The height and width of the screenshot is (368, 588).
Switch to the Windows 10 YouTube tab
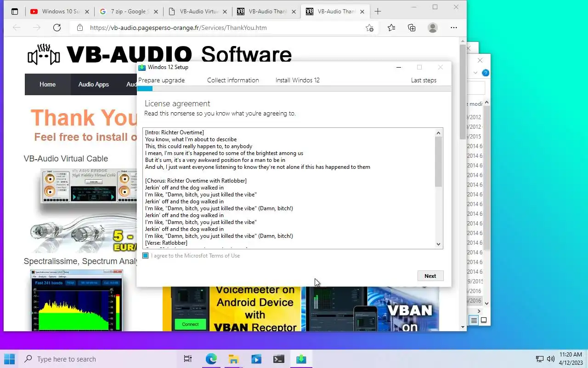click(x=60, y=11)
